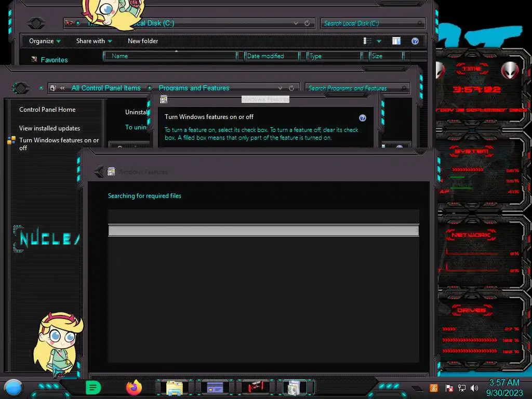Expand arrow after All Control Panel Items
This screenshot has height=399, width=532.
point(150,88)
